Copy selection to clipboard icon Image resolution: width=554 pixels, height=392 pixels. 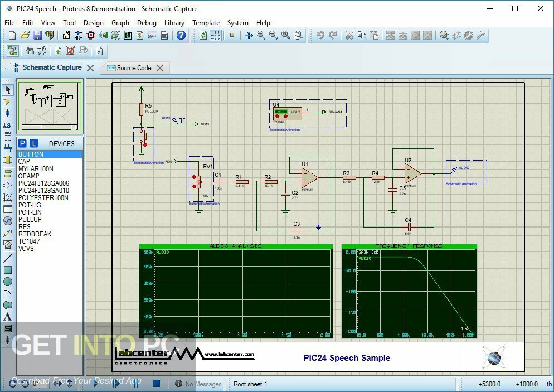click(362, 35)
